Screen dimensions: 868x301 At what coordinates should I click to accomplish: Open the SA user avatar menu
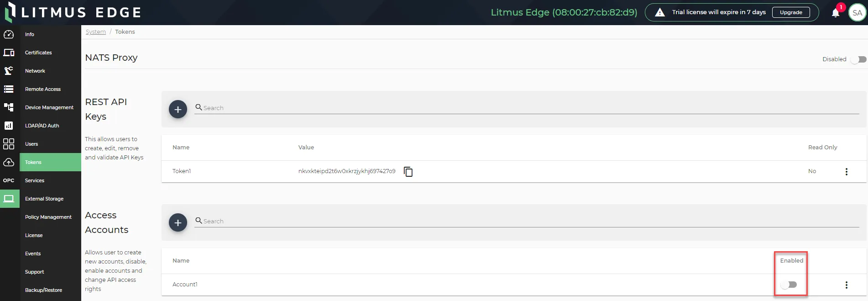(x=857, y=13)
